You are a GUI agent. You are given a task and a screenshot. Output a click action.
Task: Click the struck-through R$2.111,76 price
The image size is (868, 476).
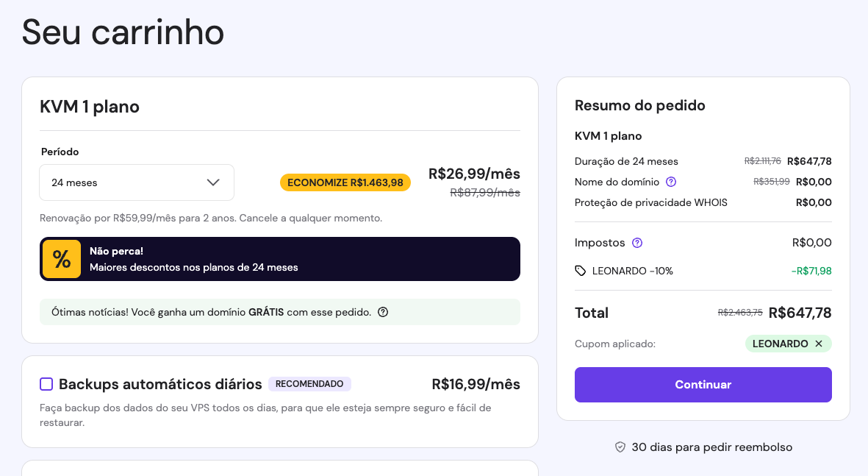click(x=762, y=160)
